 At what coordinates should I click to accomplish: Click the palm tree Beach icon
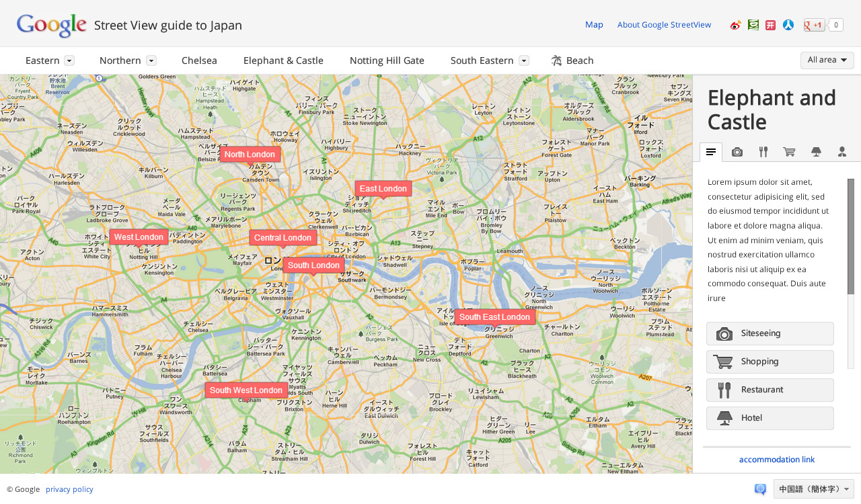(556, 60)
